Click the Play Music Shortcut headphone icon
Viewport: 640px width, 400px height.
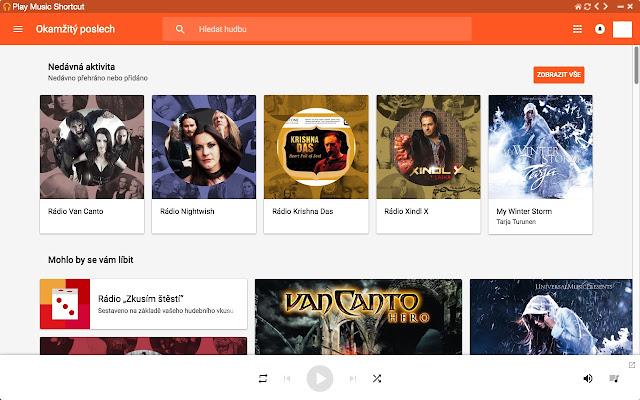pos(7,7)
